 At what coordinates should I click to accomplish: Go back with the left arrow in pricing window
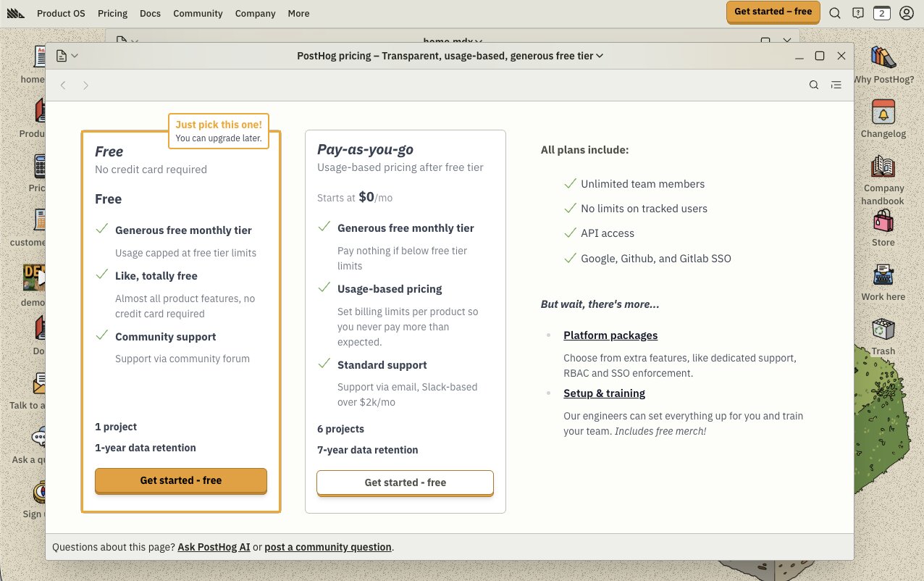pos(63,85)
